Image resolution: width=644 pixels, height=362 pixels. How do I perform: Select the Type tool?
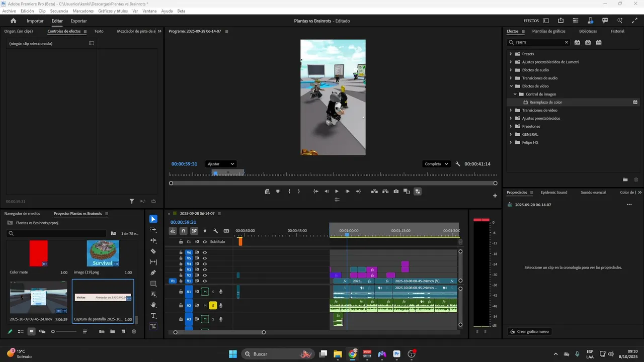click(153, 316)
